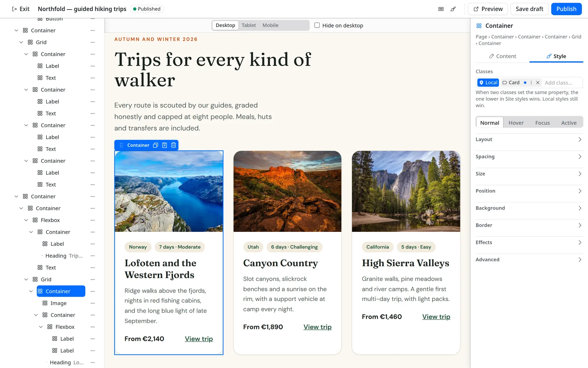The width and height of the screenshot is (588, 368).
Task: Open the keyboard shortcuts icon in header
Action: (441, 9)
